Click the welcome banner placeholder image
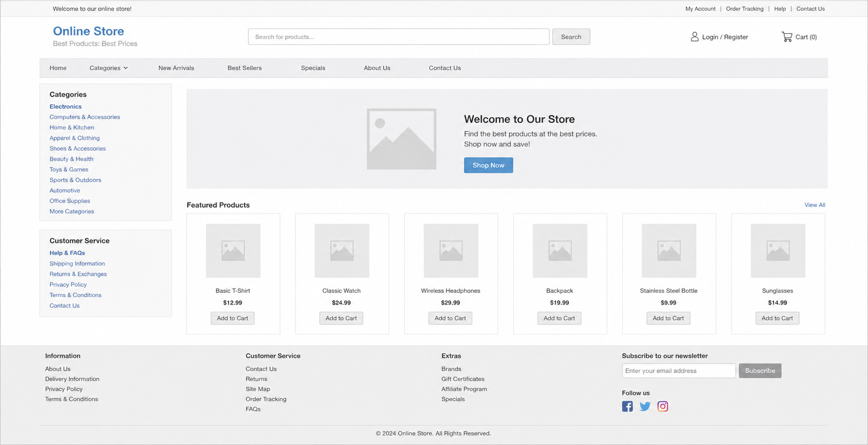The image size is (868, 445). pyautogui.click(x=401, y=139)
